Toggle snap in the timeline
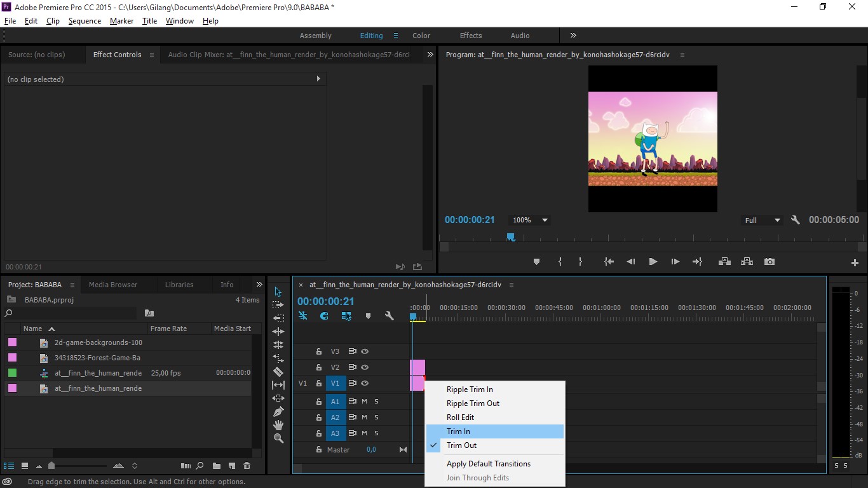The height and width of the screenshot is (488, 868). [x=324, y=316]
